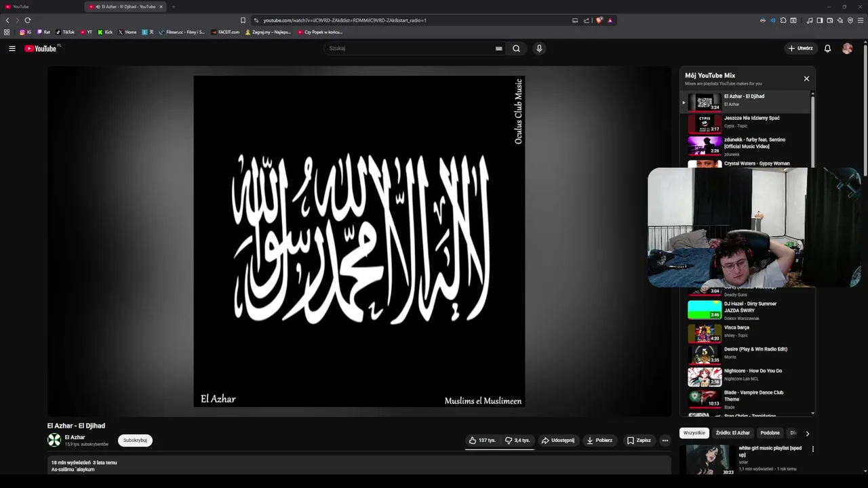This screenshot has height=488, width=868.
Task: Select the Podobne filter chip
Action: 770,433
